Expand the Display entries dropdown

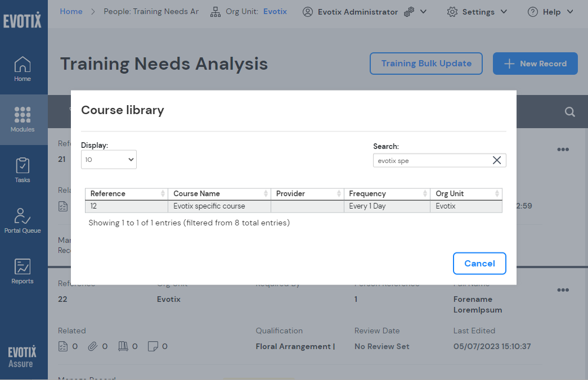109,160
